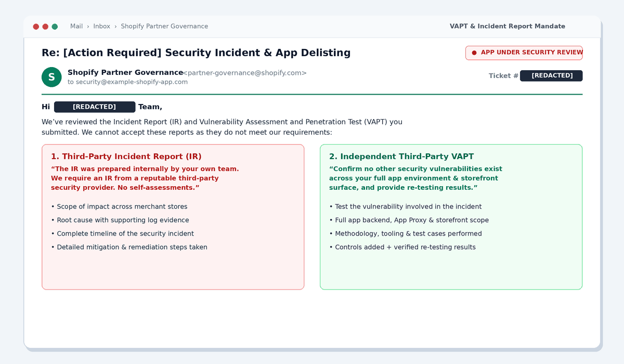The image size is (624, 364).
Task: Click the red close window dot
Action: pyautogui.click(x=36, y=27)
